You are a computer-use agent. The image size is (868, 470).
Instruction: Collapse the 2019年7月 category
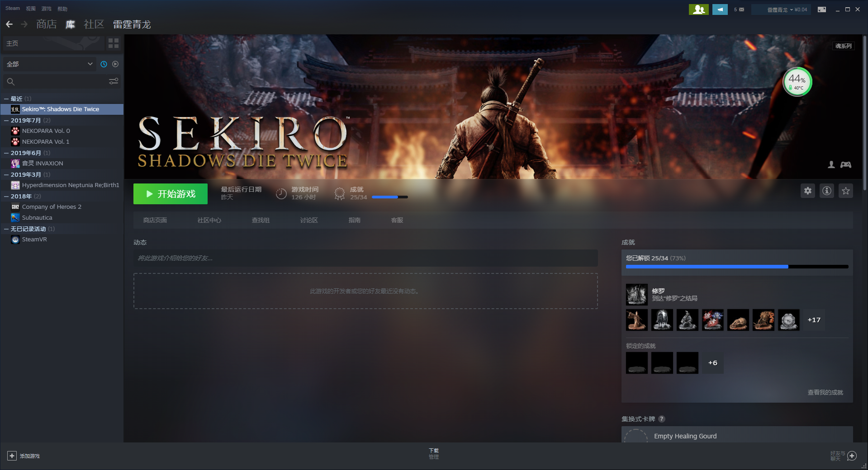coord(6,120)
